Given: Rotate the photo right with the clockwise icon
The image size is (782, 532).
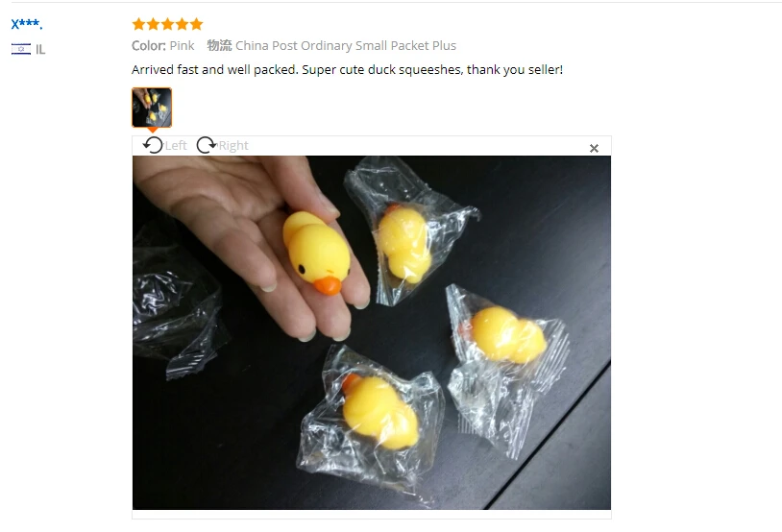Looking at the screenshot, I should (x=207, y=145).
